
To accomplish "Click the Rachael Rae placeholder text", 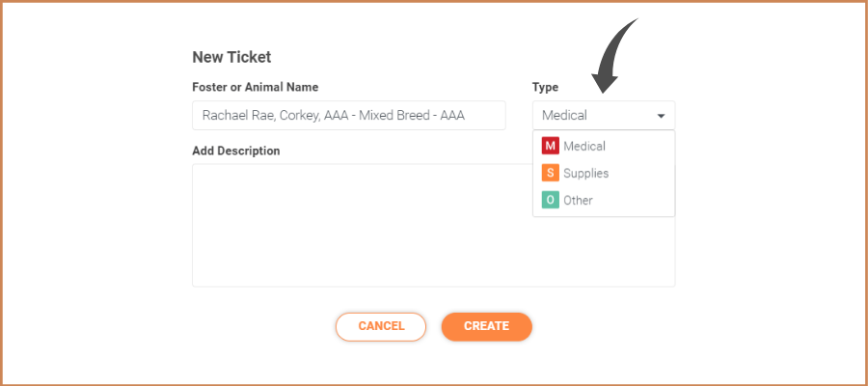I will [x=334, y=115].
